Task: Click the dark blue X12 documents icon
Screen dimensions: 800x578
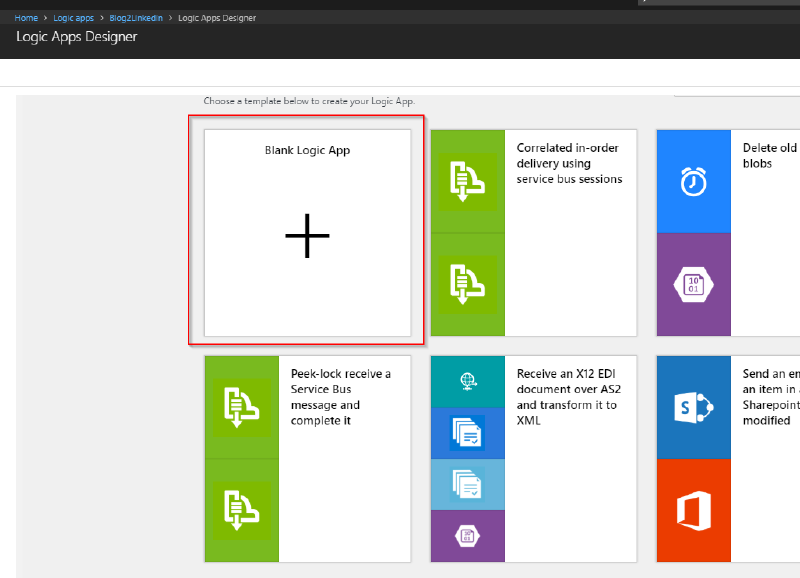Action: (468, 432)
